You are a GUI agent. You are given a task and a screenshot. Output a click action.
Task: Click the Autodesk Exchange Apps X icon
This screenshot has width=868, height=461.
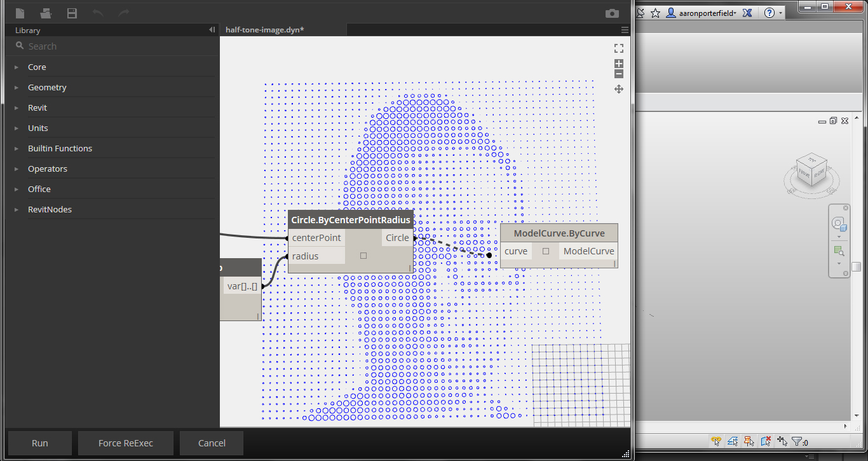[x=747, y=13]
